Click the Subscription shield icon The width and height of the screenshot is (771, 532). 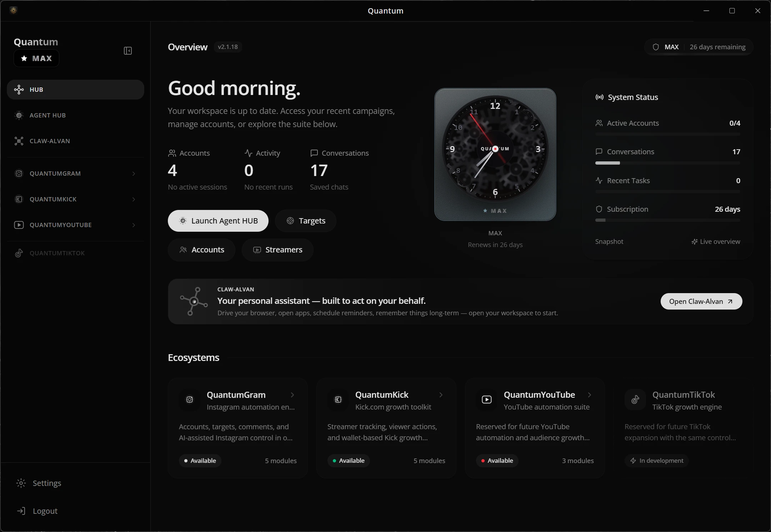(x=599, y=209)
